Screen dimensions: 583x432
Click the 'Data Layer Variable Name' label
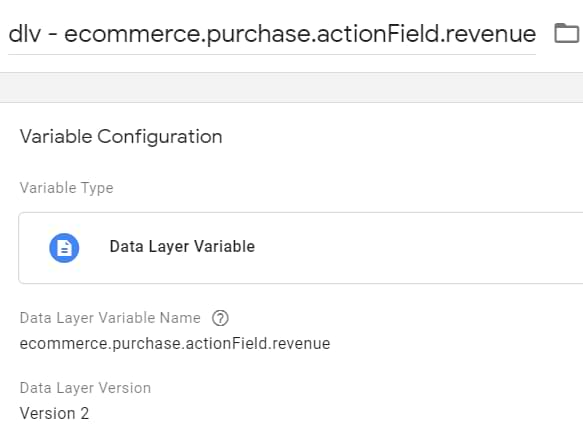click(110, 318)
